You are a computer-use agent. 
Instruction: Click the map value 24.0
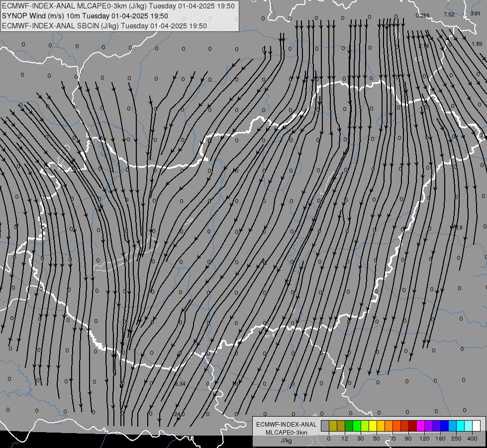[x=180, y=415]
